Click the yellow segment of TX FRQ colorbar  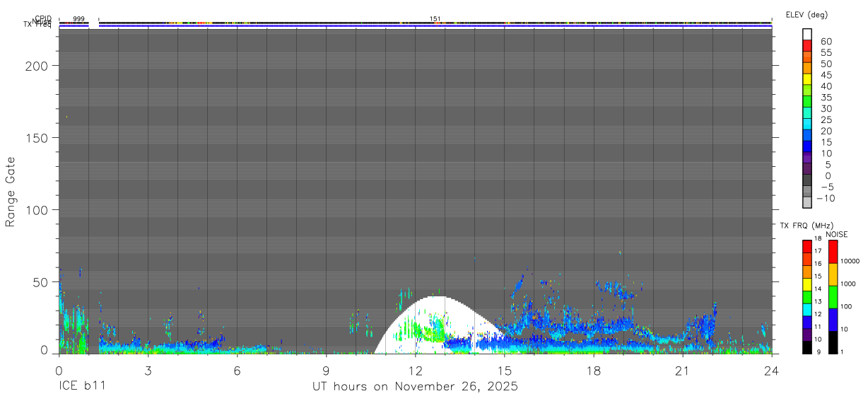point(807,284)
